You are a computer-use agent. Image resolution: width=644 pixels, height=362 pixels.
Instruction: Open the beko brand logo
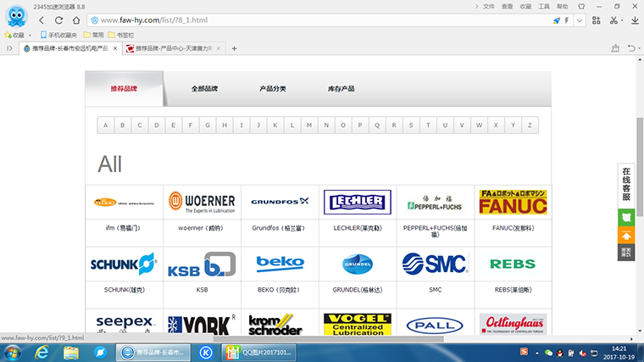click(280, 264)
